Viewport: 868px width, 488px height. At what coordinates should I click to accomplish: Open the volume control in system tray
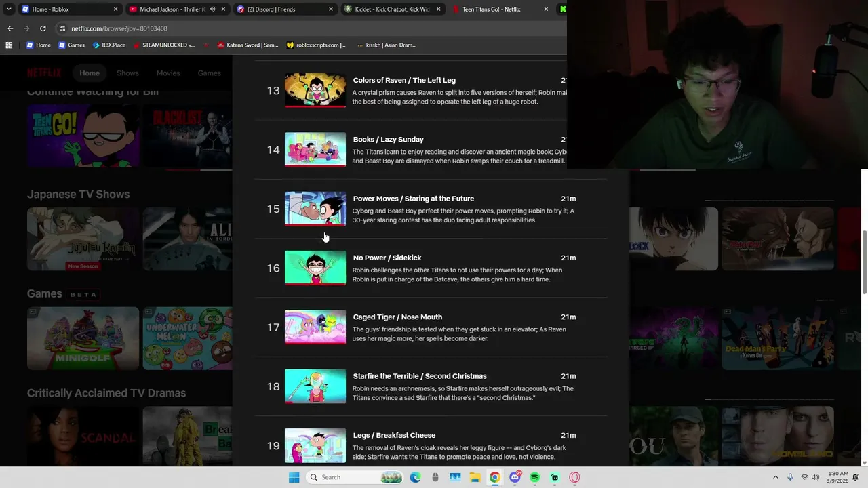(x=816, y=477)
